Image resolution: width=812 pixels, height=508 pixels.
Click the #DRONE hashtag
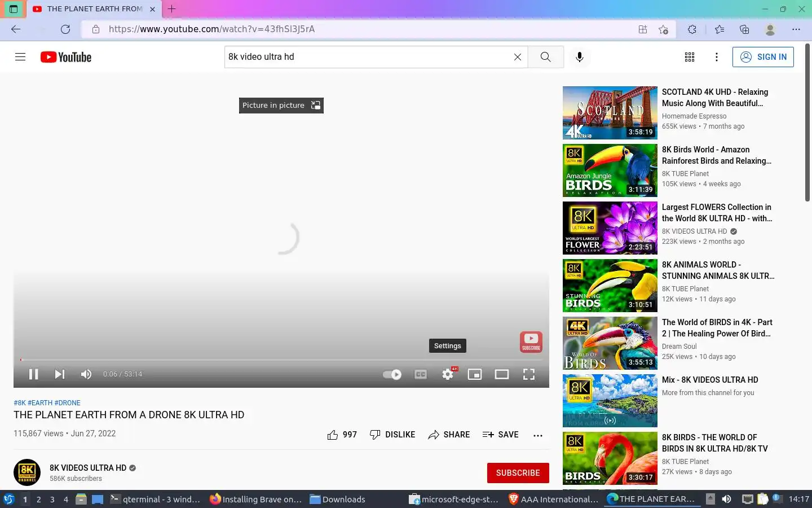68,403
